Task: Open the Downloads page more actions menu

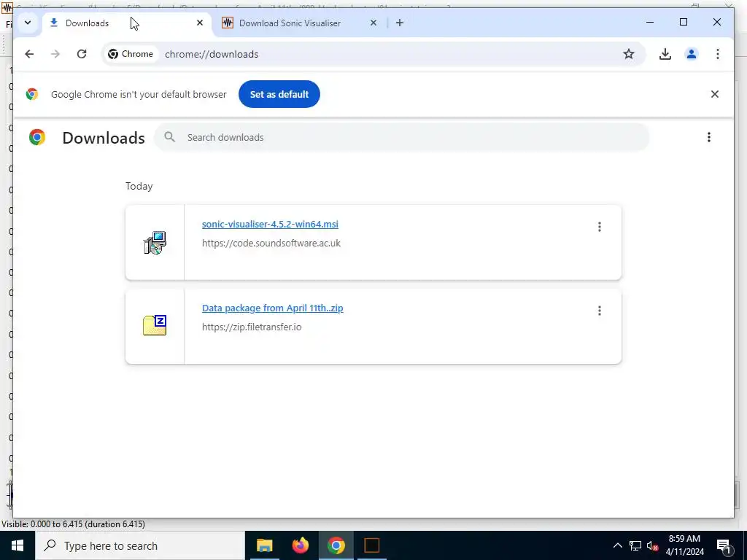Action: click(x=709, y=137)
